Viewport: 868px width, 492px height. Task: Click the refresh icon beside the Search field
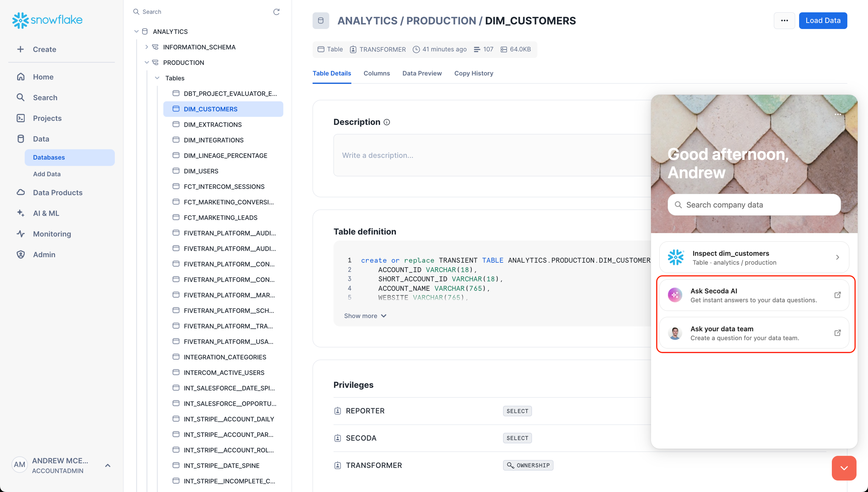(x=276, y=12)
